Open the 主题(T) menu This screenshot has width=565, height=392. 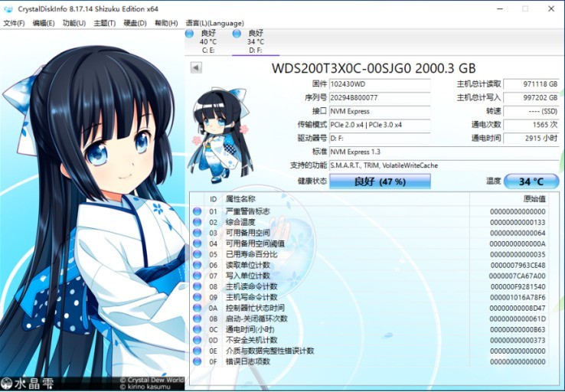pos(104,24)
